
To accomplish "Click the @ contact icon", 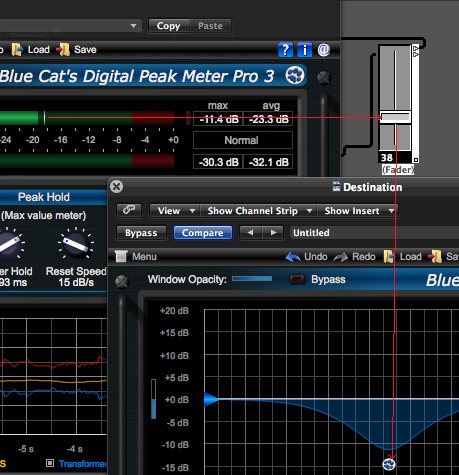I will click(323, 50).
